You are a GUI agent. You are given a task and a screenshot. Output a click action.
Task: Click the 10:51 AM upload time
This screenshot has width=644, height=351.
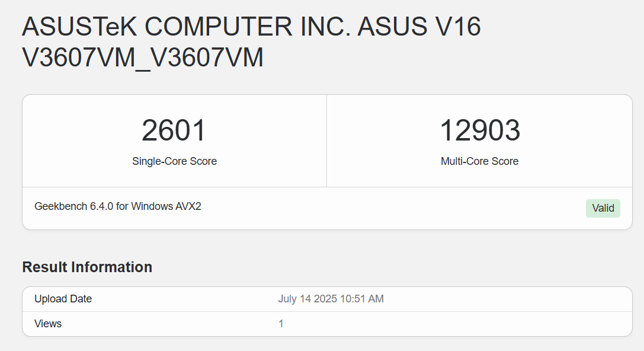click(x=362, y=299)
